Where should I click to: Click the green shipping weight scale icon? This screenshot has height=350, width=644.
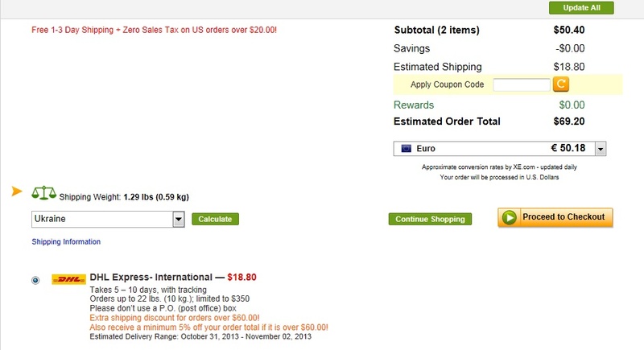[x=44, y=193]
